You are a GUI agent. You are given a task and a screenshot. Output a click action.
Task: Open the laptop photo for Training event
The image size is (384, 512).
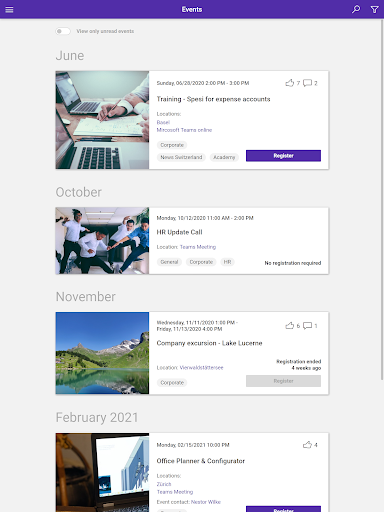(102, 120)
